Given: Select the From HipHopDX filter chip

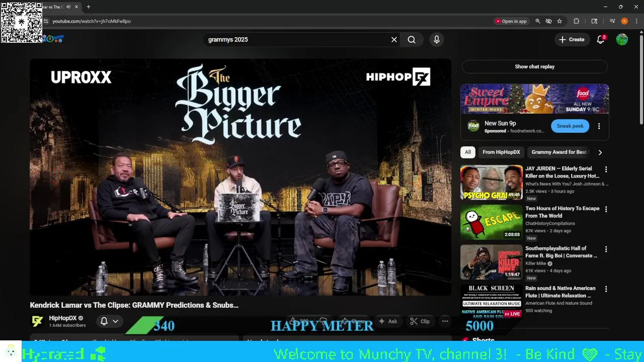Looking at the screenshot, I should coord(501,152).
